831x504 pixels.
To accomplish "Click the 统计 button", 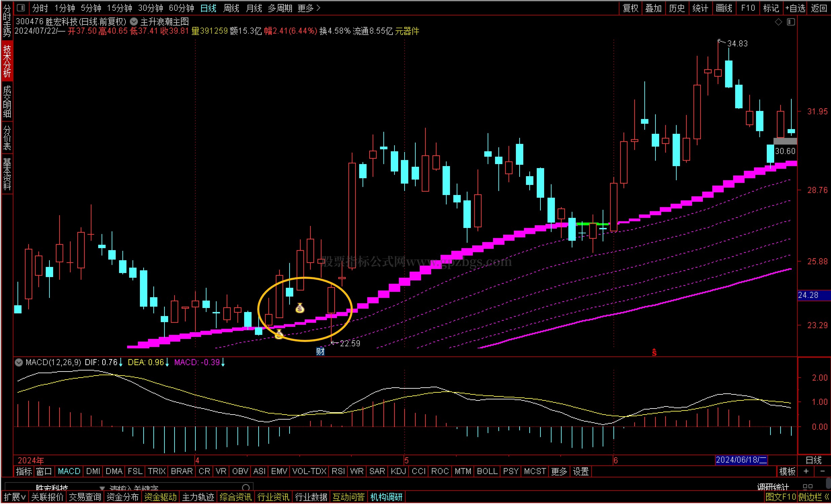I will (700, 8).
